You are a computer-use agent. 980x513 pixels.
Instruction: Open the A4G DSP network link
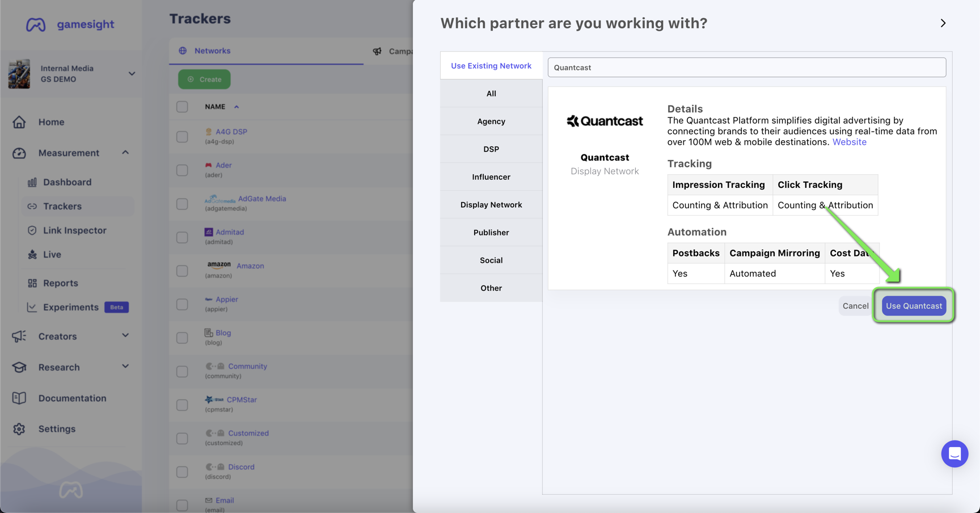click(231, 132)
